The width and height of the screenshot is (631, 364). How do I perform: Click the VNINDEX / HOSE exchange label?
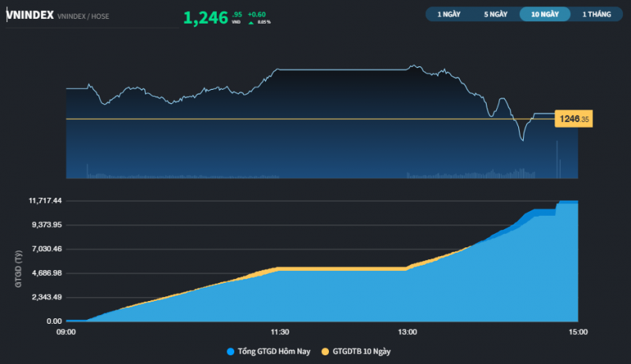pyautogui.click(x=85, y=16)
